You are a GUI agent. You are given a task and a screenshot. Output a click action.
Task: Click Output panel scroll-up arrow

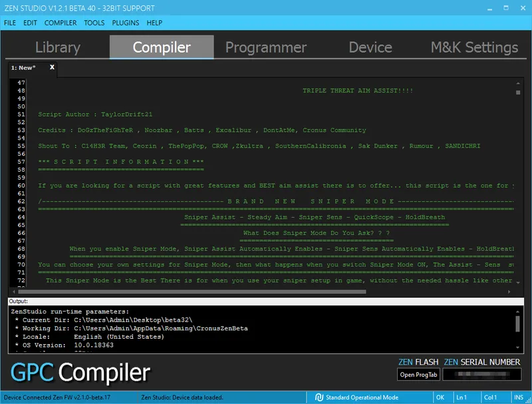[518, 311]
